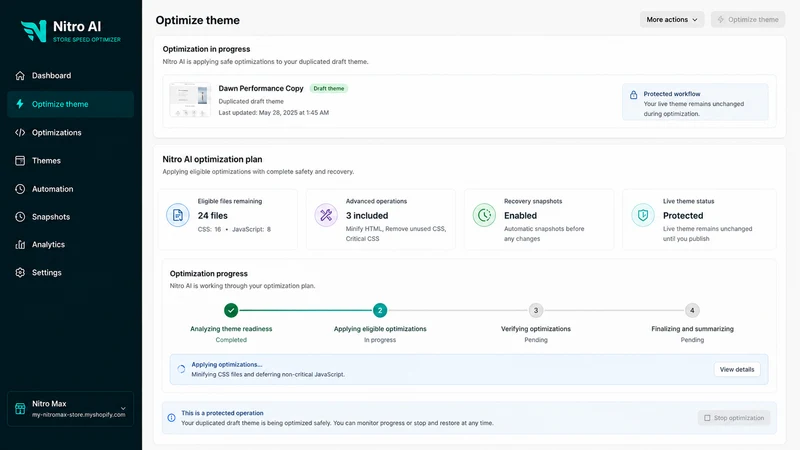Click the Nitro AI optimization plan heading

(212, 159)
